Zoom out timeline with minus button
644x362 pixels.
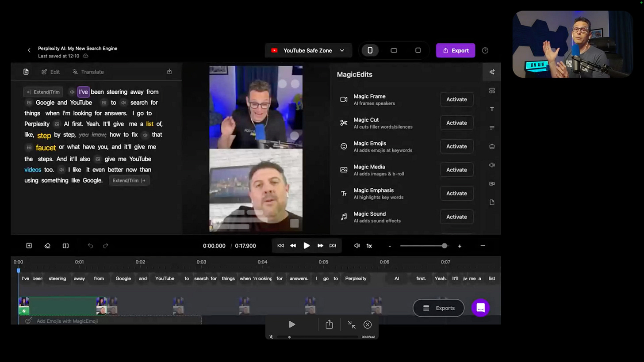[x=390, y=246]
